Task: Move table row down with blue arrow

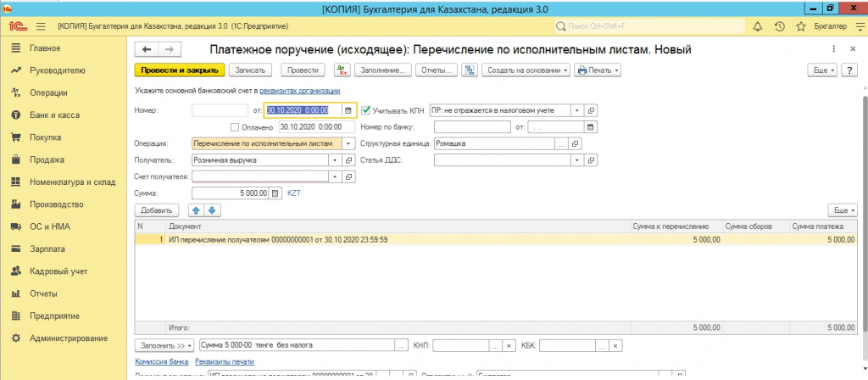Action: [x=213, y=210]
